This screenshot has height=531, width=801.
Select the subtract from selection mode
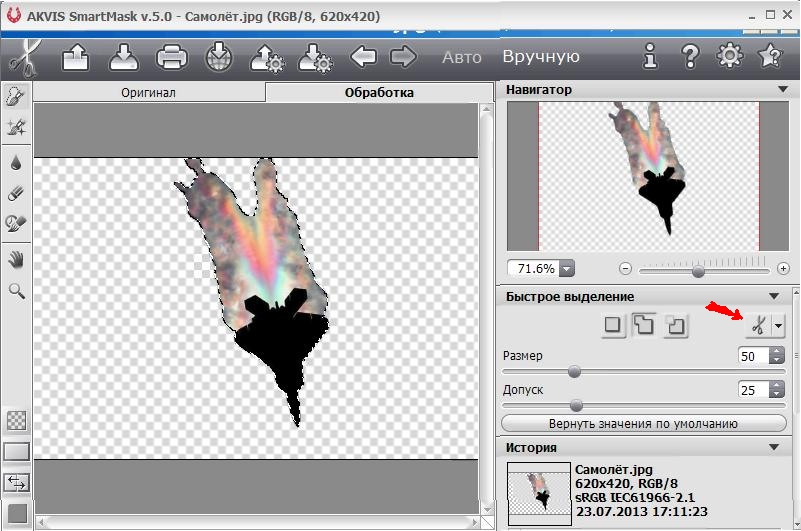pyautogui.click(x=675, y=325)
